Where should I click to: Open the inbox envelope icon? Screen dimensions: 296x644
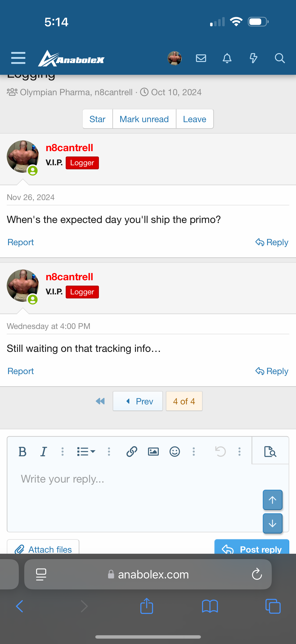coord(201,58)
